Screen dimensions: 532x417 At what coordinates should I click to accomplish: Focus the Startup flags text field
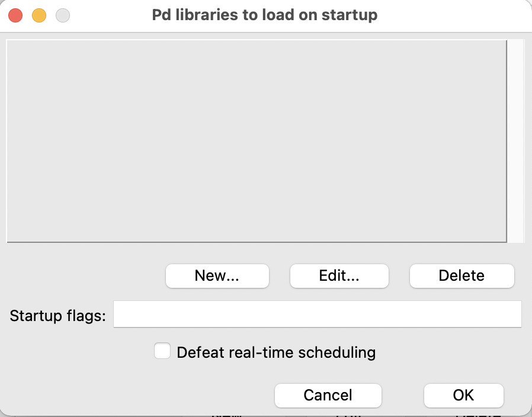[x=317, y=314]
